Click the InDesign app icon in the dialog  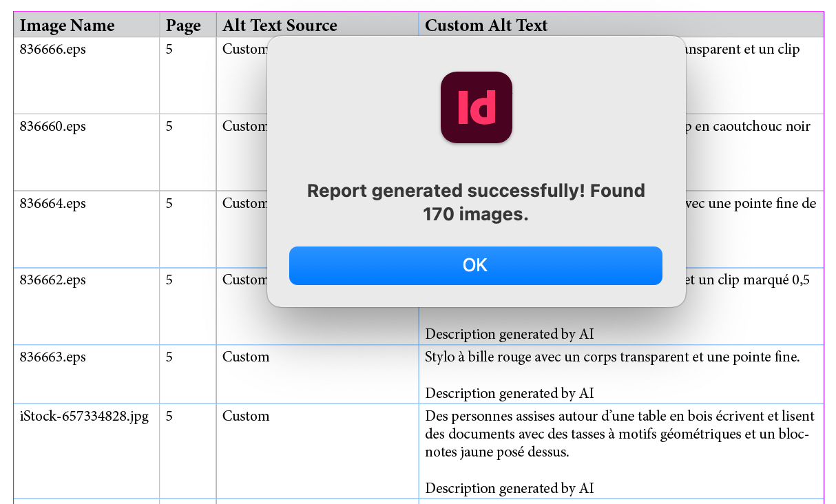477,107
